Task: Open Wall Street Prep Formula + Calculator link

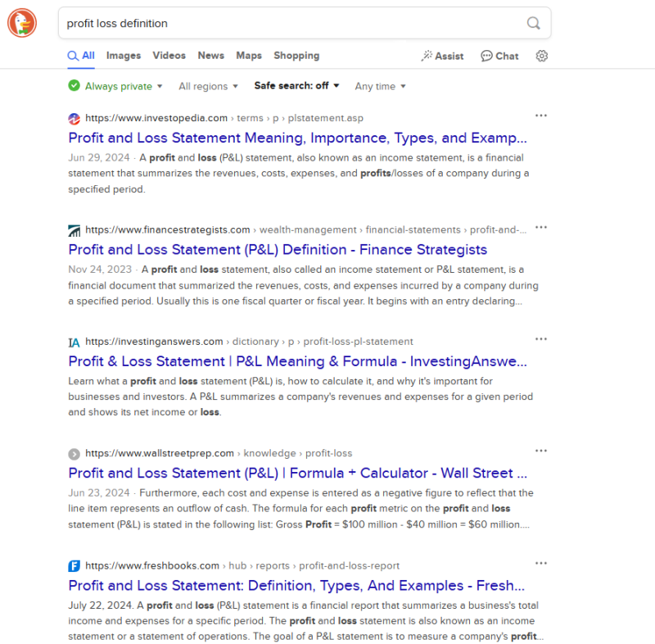Action: tap(297, 473)
